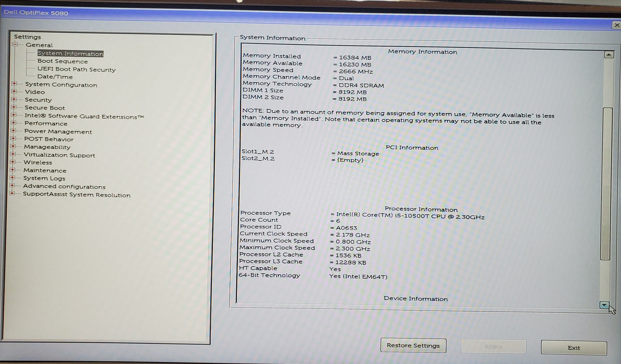Click the Exit button
This screenshot has width=621, height=364.
coord(574,348)
